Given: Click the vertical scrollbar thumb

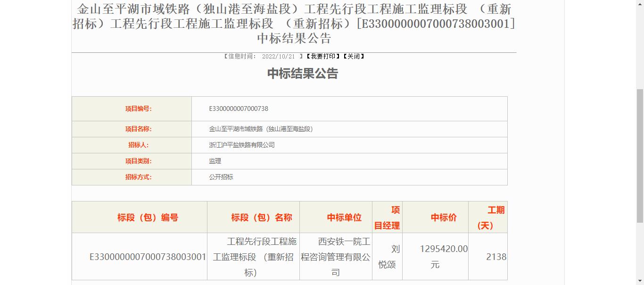Looking at the screenshot, I should pyautogui.click(x=640, y=155).
